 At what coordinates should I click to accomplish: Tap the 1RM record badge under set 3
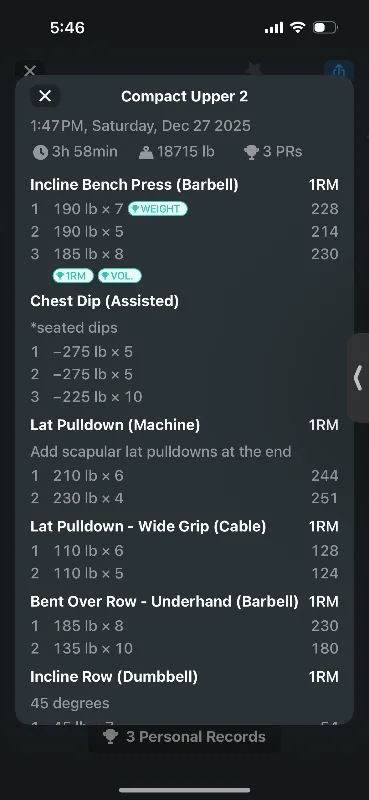73,276
